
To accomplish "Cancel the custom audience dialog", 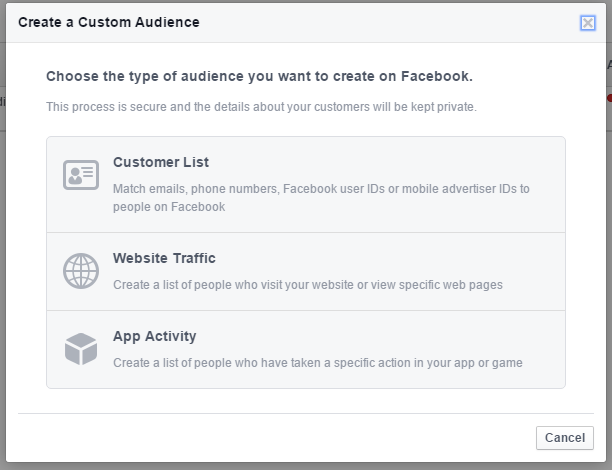I will pos(565,438).
